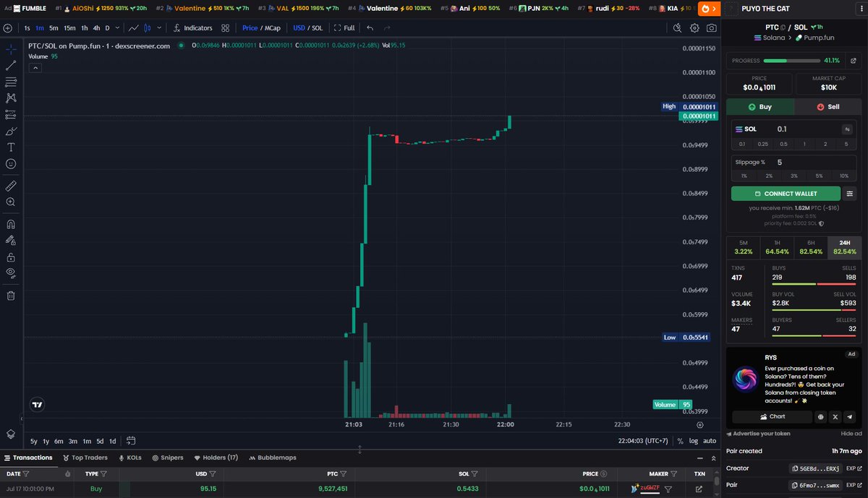Undo the last chart action
The width and height of the screenshot is (868, 498).
coord(370,28)
